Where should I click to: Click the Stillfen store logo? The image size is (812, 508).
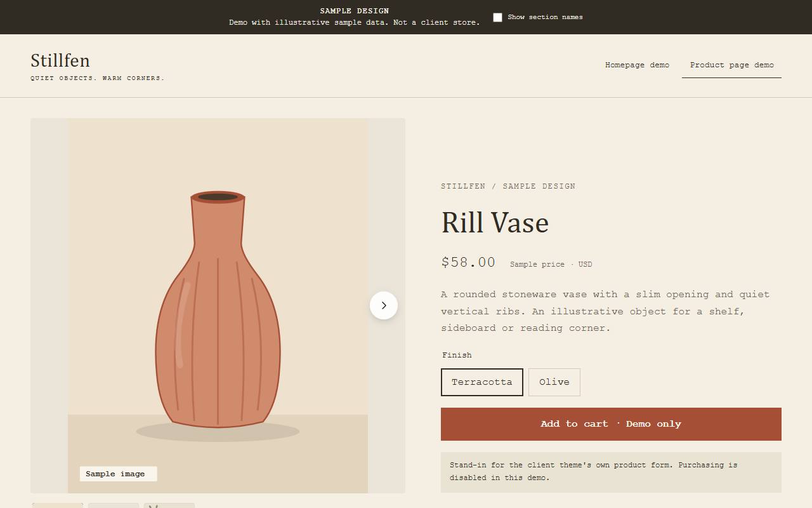[x=60, y=61]
